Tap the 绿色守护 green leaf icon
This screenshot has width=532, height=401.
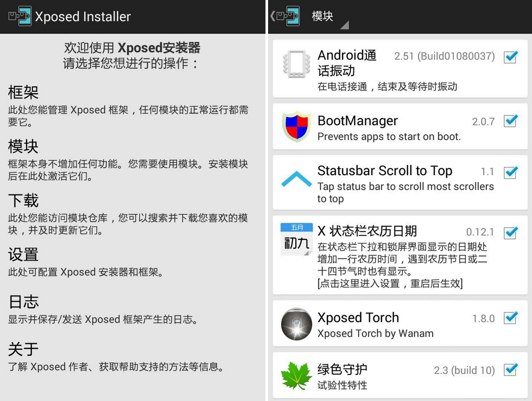[x=297, y=376]
